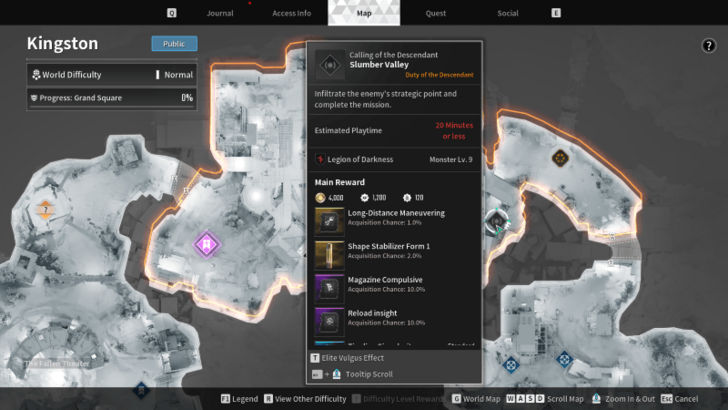Screen dimensions: 728x410
Task: Open the Access Info tab
Action: click(291, 13)
